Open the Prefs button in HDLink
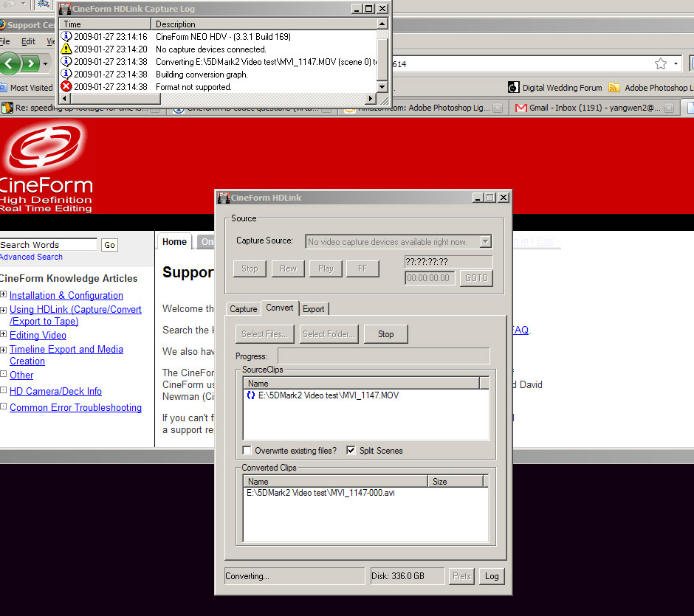Screen dimensions: 694x616 coord(461,576)
